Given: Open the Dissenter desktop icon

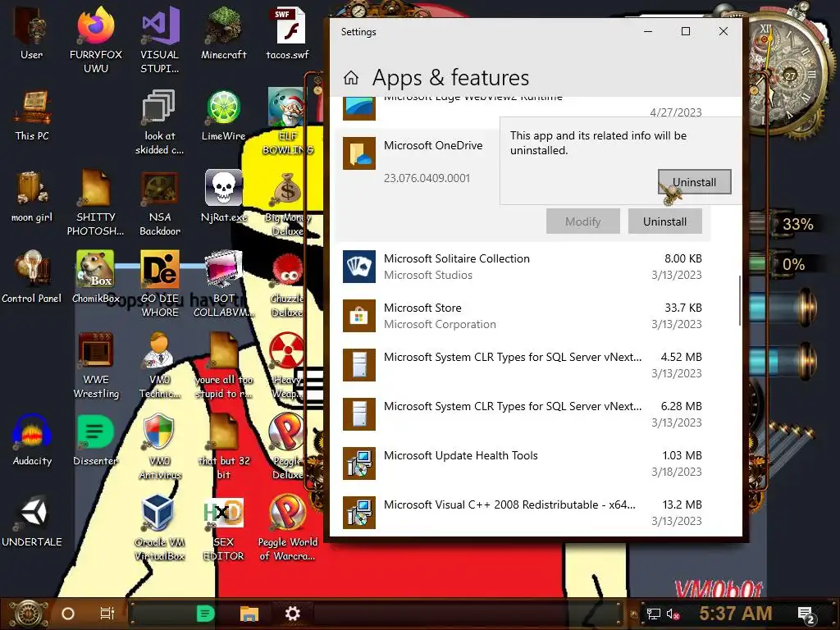Looking at the screenshot, I should coord(95,441).
